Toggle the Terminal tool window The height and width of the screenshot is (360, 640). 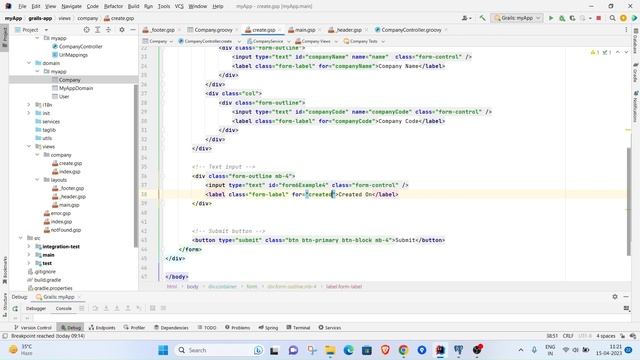coord(298,327)
